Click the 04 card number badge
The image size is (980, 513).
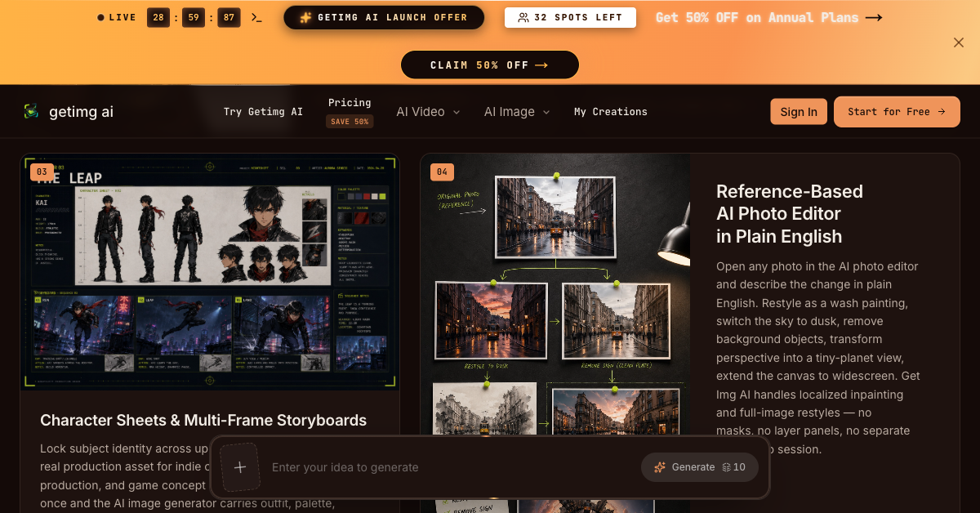click(x=442, y=172)
